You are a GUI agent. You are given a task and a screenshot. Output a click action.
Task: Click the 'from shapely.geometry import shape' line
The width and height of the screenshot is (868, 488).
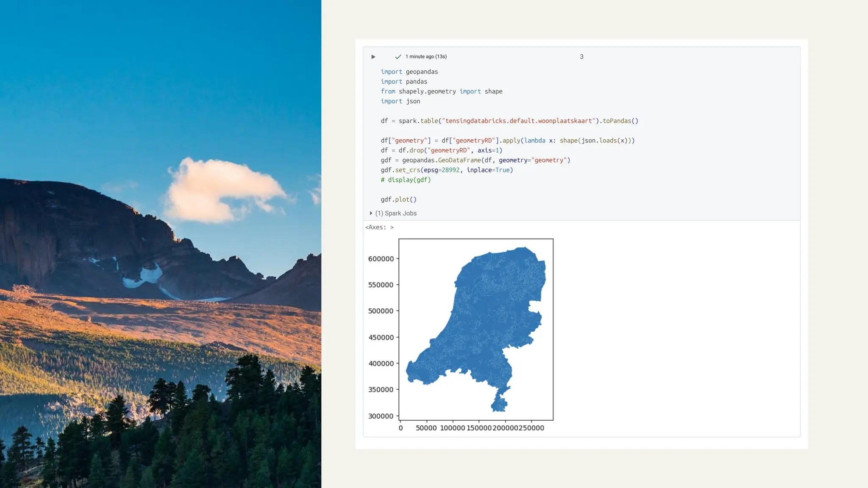click(441, 91)
